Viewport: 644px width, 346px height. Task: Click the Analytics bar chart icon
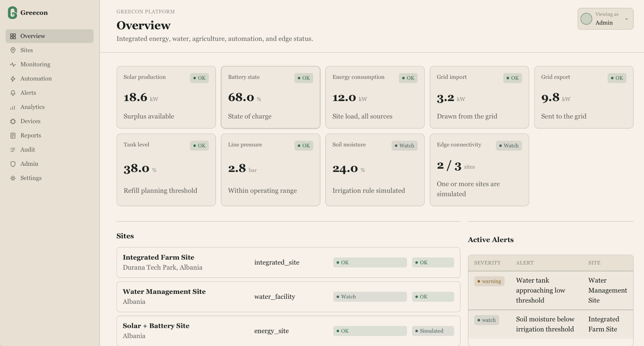(x=13, y=107)
